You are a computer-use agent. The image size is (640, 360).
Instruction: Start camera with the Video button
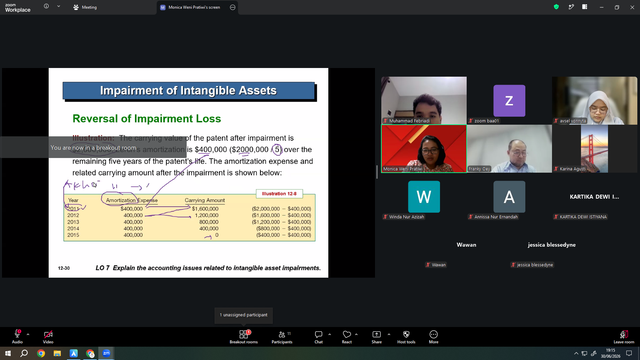point(48,336)
